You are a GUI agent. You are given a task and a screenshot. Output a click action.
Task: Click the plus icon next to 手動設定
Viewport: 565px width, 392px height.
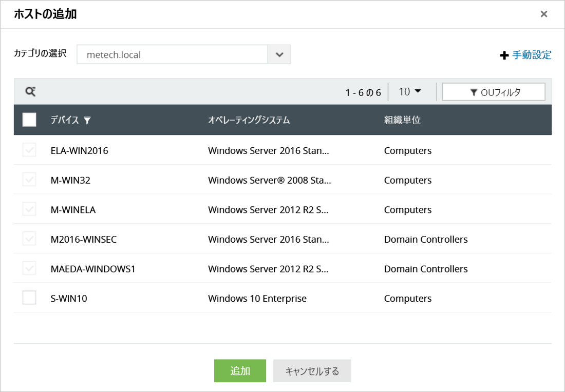[504, 55]
